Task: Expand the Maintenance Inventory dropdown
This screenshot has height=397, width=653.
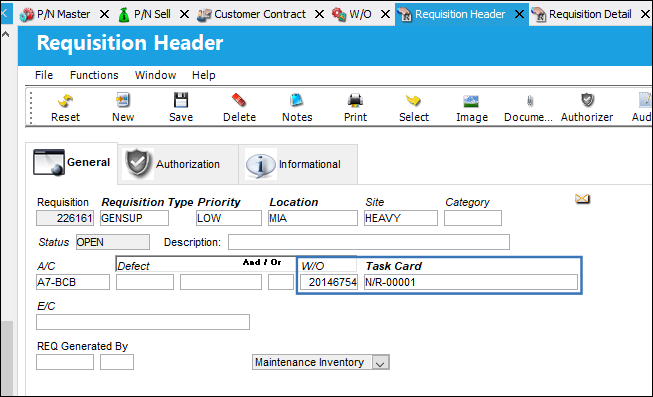Action: [x=380, y=363]
